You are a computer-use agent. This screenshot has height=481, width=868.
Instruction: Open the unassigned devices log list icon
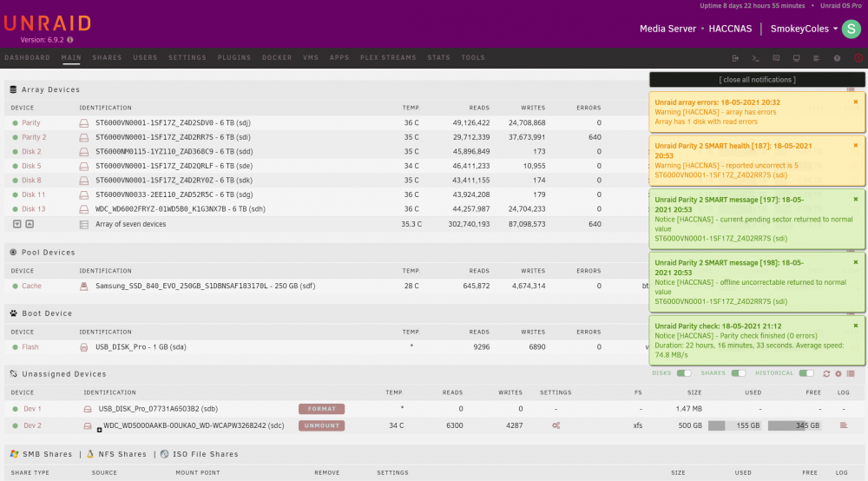[851, 373]
